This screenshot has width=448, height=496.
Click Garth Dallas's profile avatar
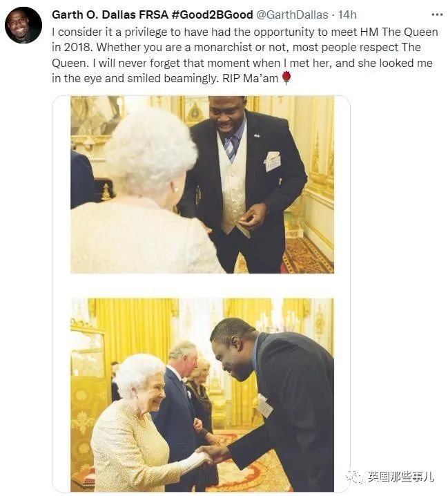point(23,25)
